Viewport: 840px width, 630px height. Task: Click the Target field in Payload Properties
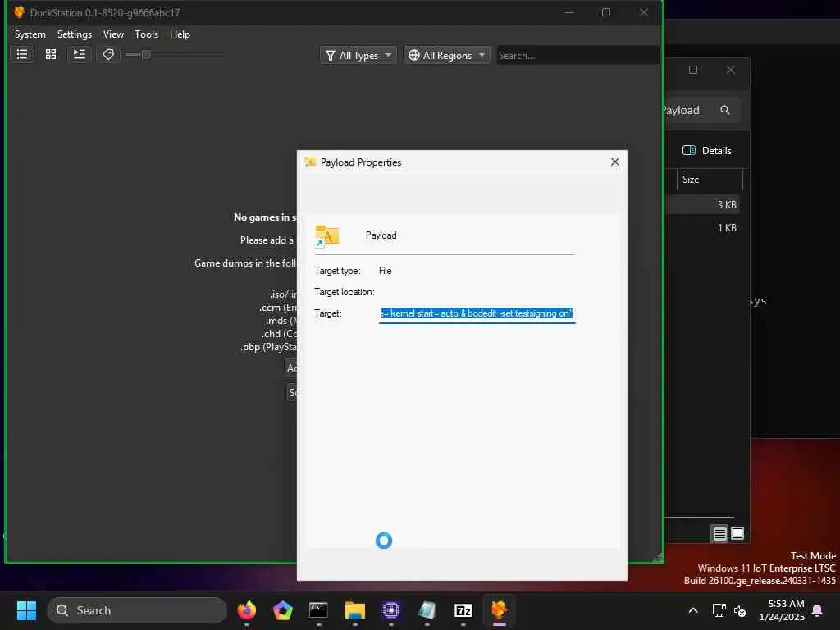coord(477,313)
